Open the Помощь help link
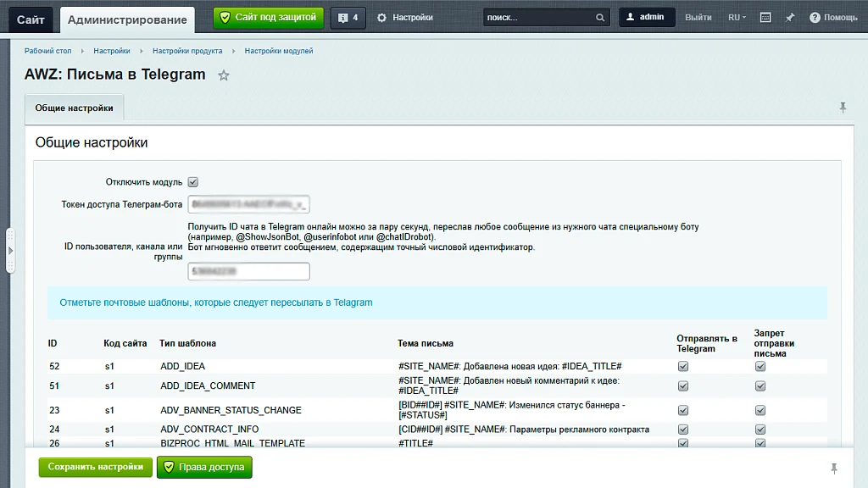Screen dimensions: 868x488 (833, 18)
